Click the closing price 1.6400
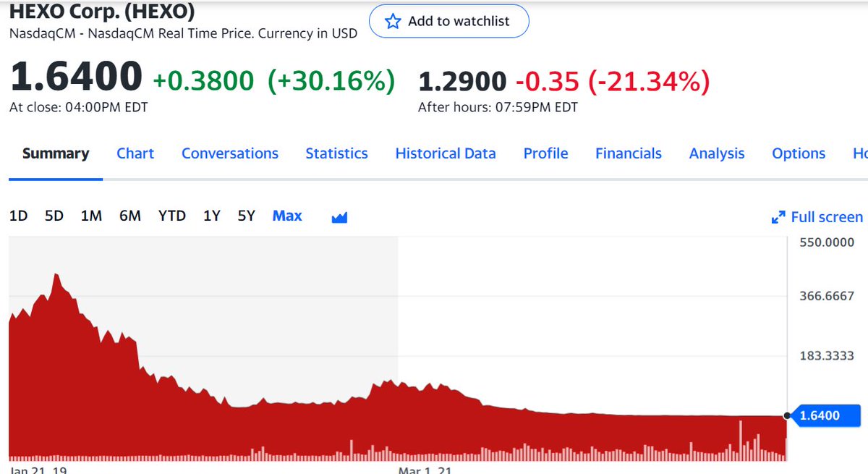The image size is (868, 474). [x=76, y=77]
